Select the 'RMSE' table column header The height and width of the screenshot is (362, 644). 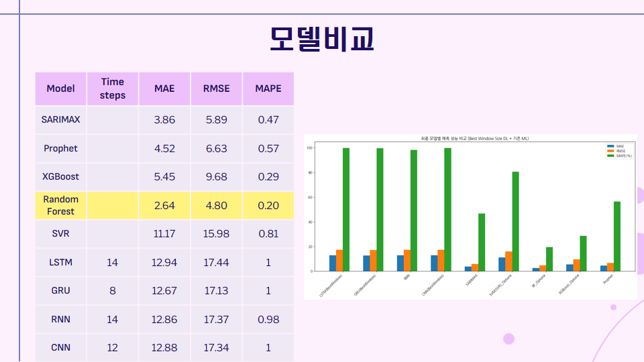[x=217, y=88]
